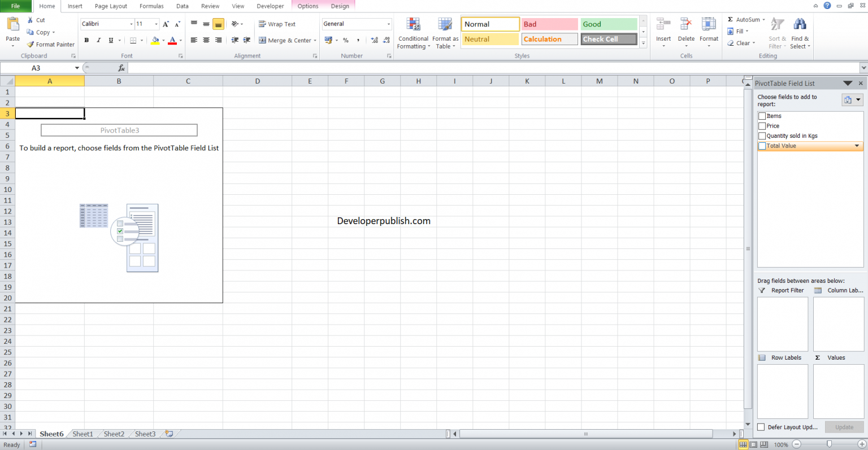
Task: Check the Price field checkbox
Action: point(762,125)
